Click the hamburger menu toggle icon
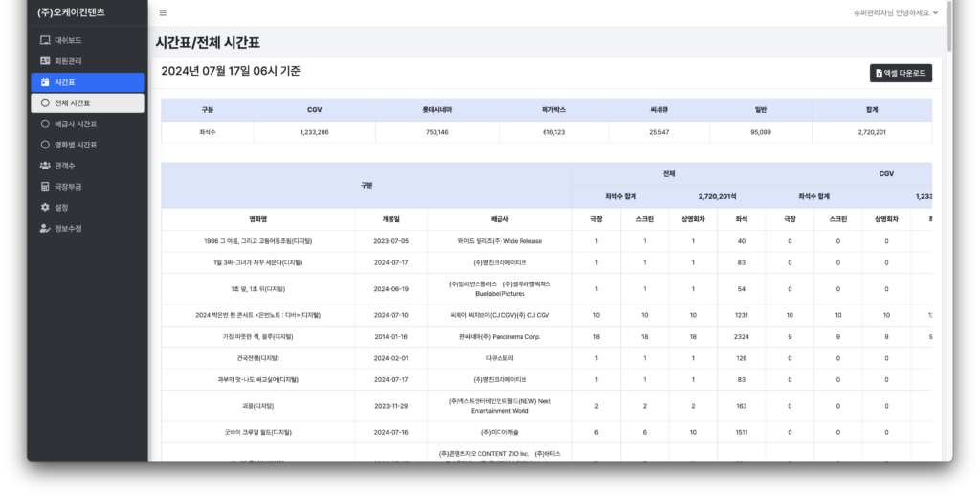Screen dimensions: 980x497 point(163,12)
